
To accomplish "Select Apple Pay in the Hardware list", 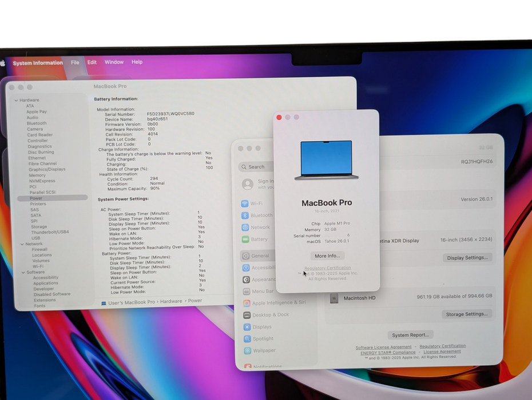I will (x=37, y=111).
